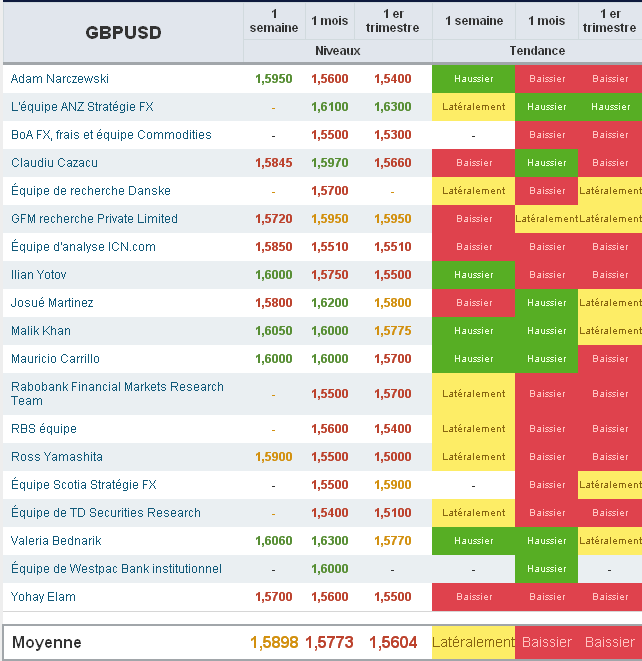This screenshot has height=661, width=642.
Task: Select Ross Yamashita value 1,5900
Action: (274, 457)
